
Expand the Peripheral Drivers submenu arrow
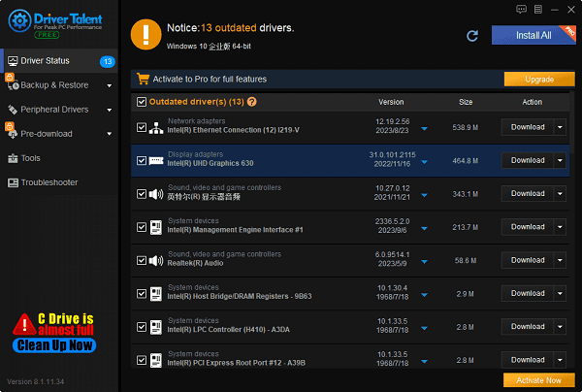109,110
